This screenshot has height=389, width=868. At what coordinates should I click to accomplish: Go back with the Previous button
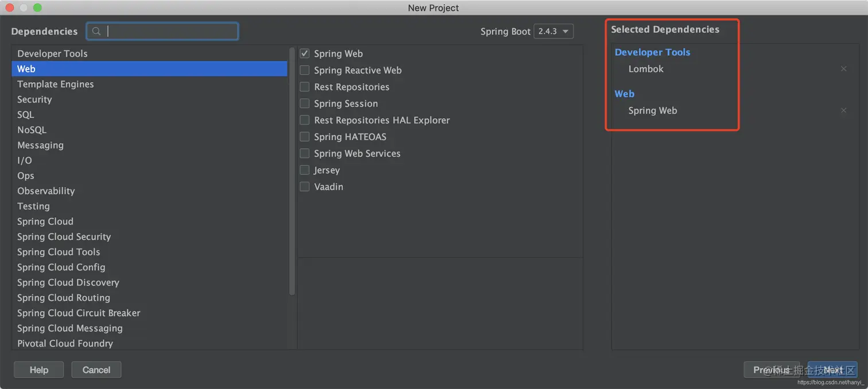point(772,370)
